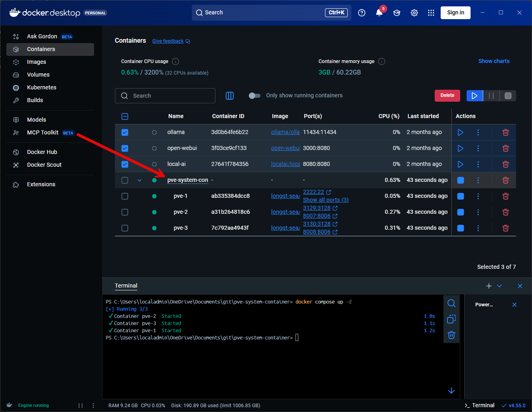Click the scroll-to-bottom arrow in terminal
Viewport: 532px width, 412px height.
point(451,391)
